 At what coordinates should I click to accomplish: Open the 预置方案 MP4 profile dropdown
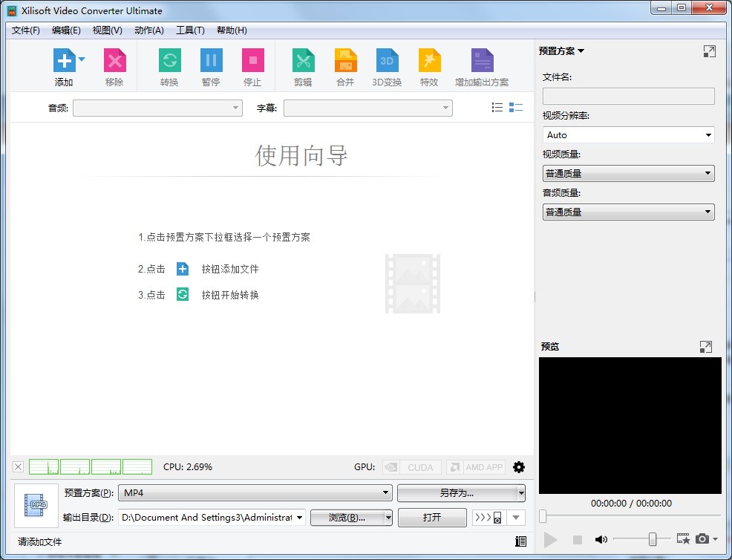(387, 493)
